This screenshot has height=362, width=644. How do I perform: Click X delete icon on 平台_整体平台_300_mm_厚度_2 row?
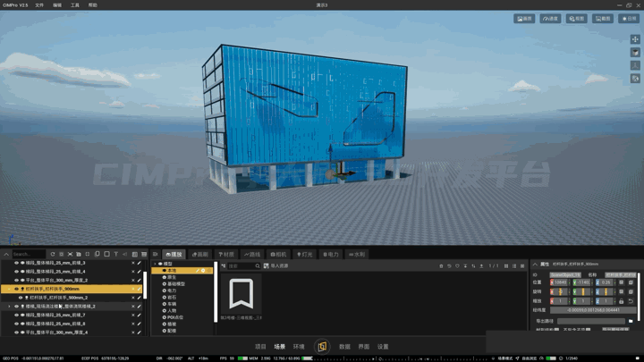(132, 281)
